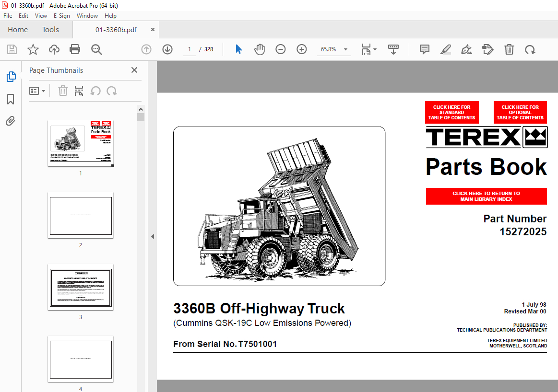Image resolution: width=558 pixels, height=392 pixels.
Task: Click Return to Main Library Index
Action: (x=486, y=196)
